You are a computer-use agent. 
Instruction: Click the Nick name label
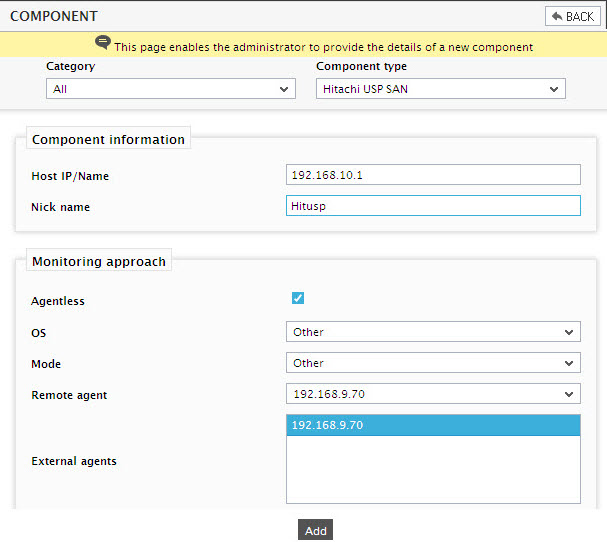click(x=60, y=207)
